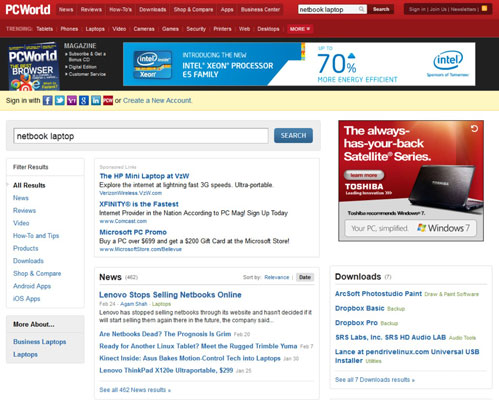Open The HP Mini Laptop at VzW ad
499x400 pixels.
(144, 176)
